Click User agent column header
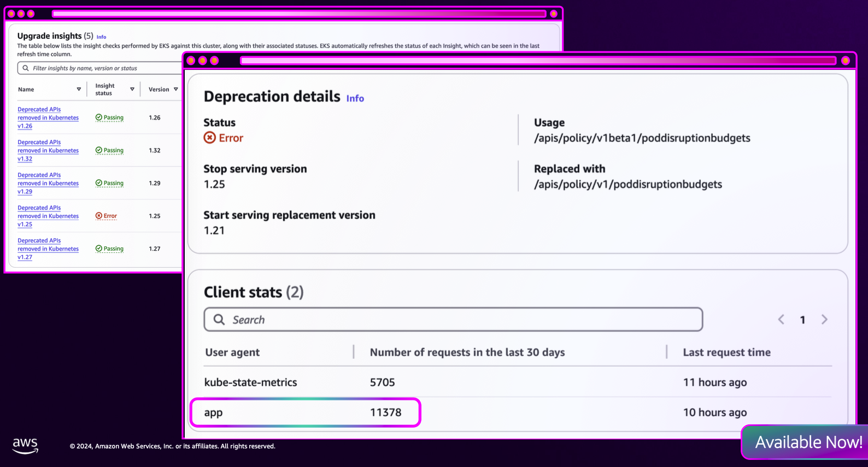 [x=232, y=353]
